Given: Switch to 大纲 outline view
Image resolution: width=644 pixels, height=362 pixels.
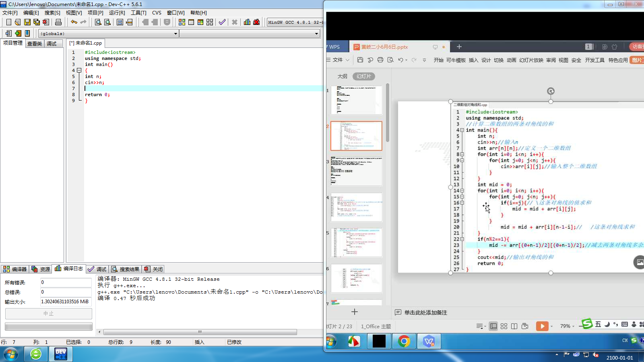Looking at the screenshot, I should tap(342, 76).
